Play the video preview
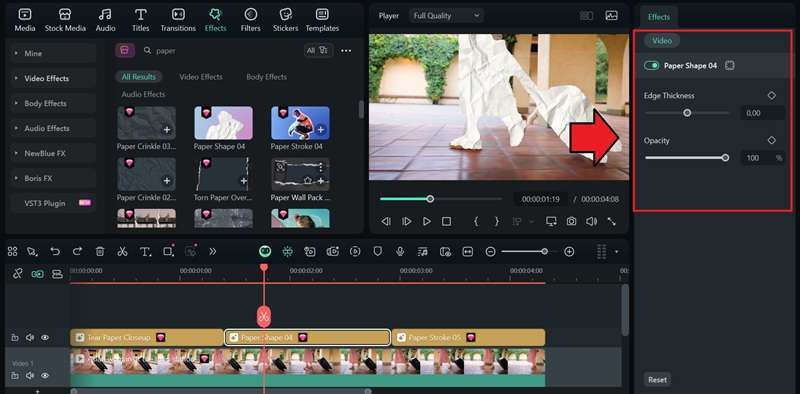This screenshot has width=800, height=394. [x=427, y=221]
